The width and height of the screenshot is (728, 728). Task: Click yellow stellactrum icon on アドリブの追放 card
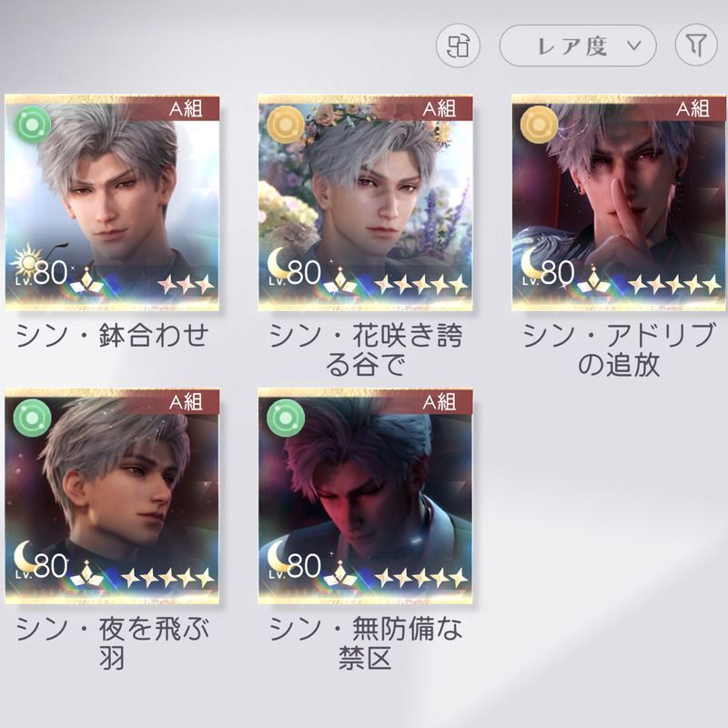(x=539, y=125)
